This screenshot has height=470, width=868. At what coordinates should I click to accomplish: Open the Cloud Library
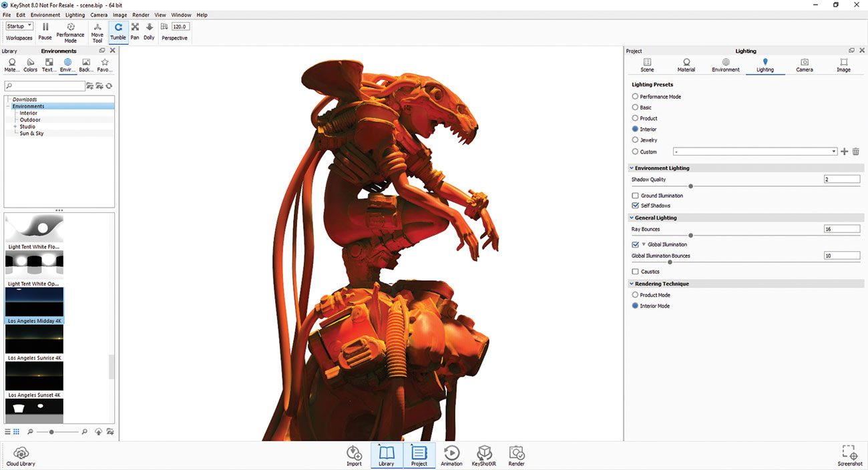(x=21, y=455)
